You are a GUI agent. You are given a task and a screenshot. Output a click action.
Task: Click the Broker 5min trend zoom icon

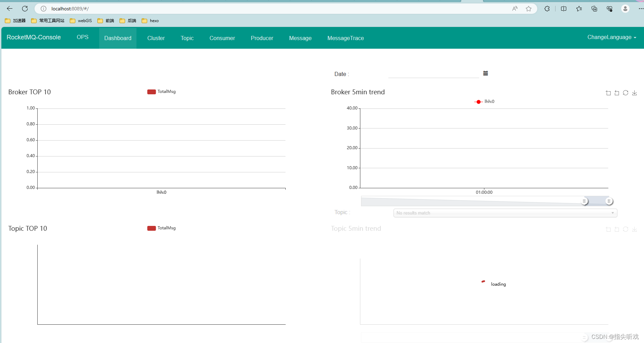point(608,93)
